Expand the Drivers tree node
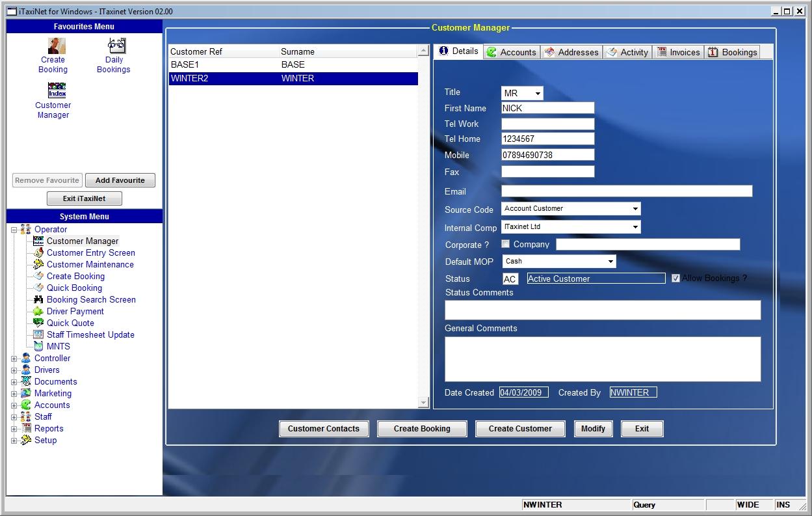The width and height of the screenshot is (812, 516). [14, 370]
